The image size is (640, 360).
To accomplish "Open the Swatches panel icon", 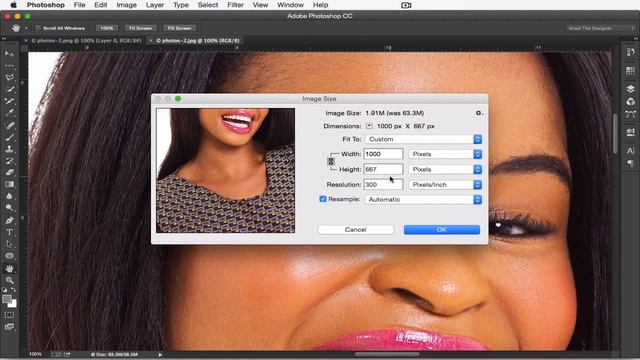I will 630,71.
